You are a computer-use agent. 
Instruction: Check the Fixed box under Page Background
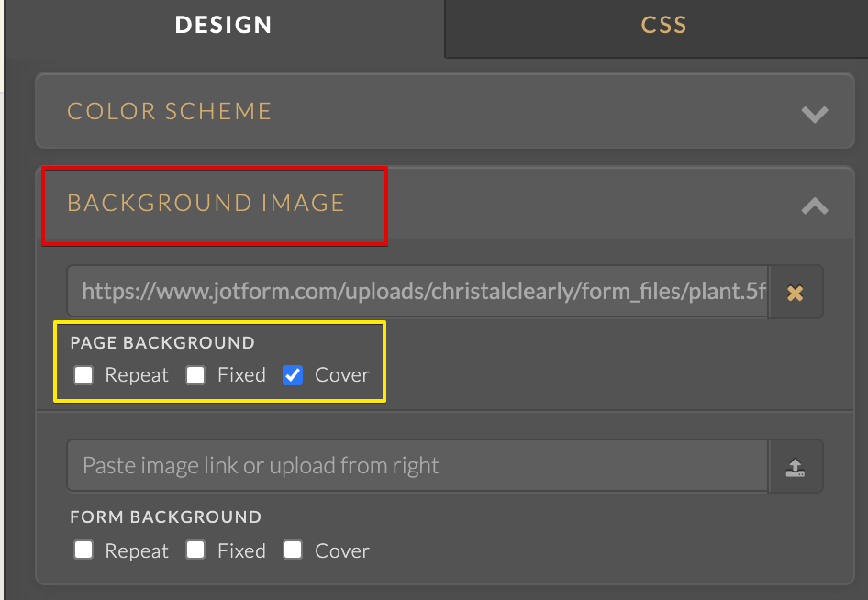pos(195,374)
